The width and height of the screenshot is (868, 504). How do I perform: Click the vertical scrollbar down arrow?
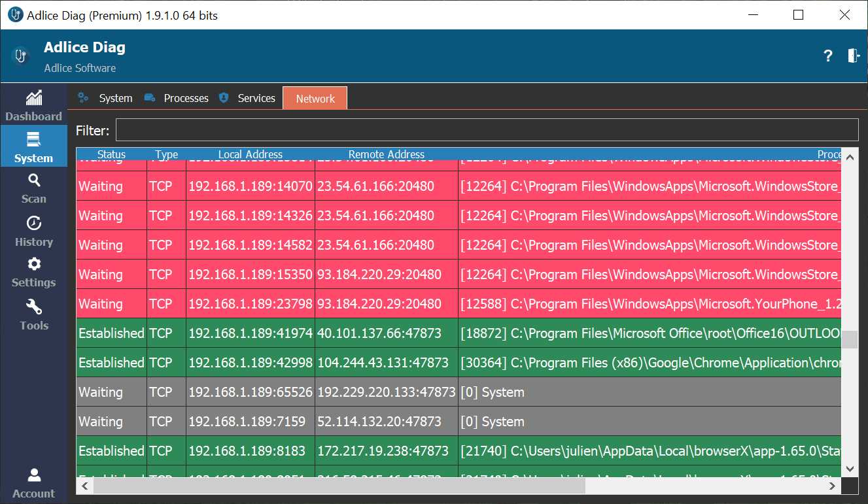[850, 469]
